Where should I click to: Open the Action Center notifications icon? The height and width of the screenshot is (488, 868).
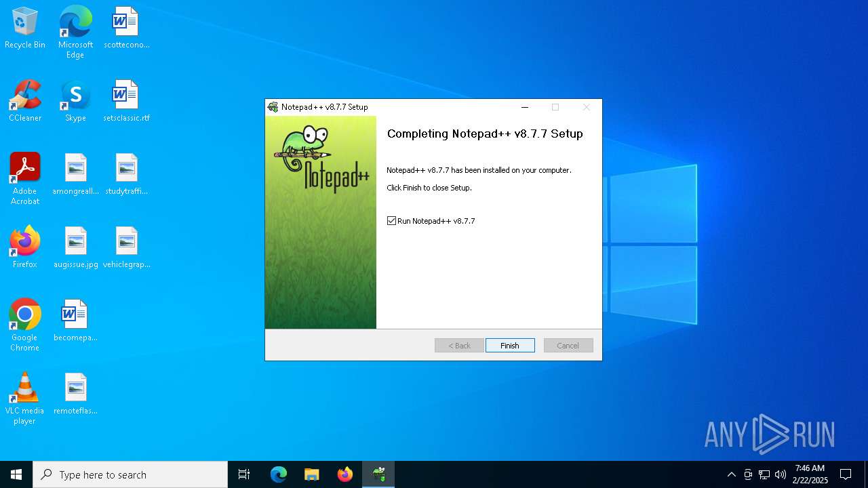tap(846, 474)
